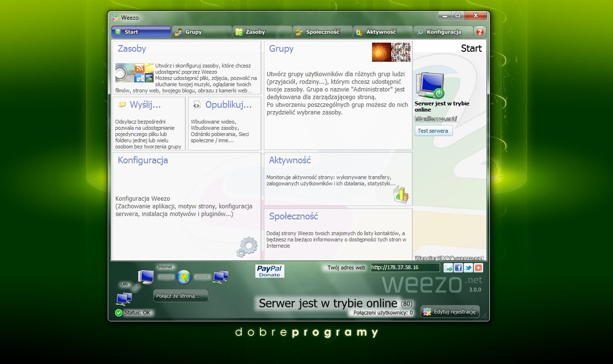This screenshot has width=613, height=364.
Task: Click the Połącz ze stroną... button
Action: pos(181,296)
